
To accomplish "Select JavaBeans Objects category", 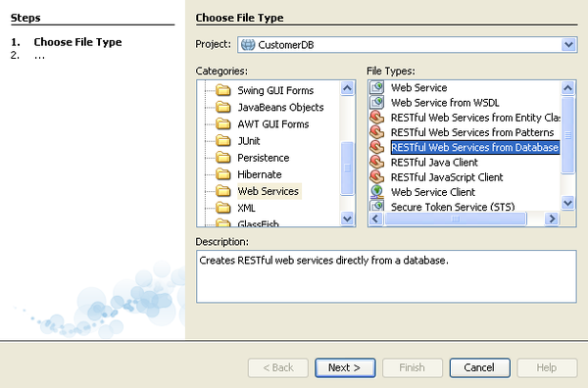I will [x=280, y=107].
